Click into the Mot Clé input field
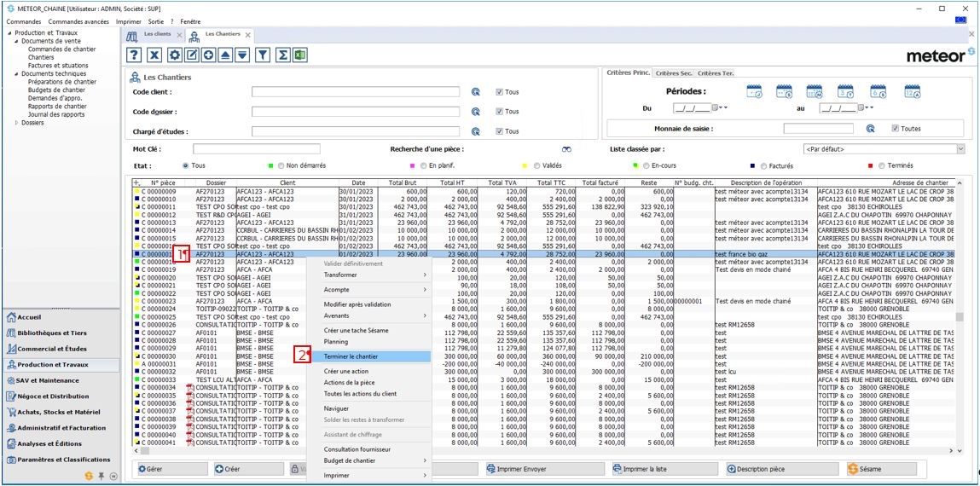This screenshot has height=486, width=980. coord(256,149)
